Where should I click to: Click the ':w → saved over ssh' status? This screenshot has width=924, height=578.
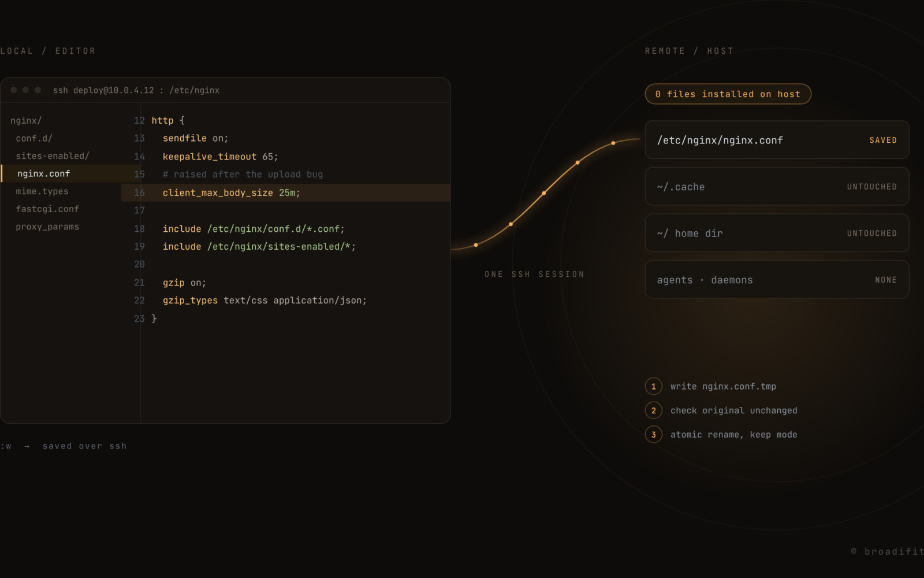[x=63, y=446]
